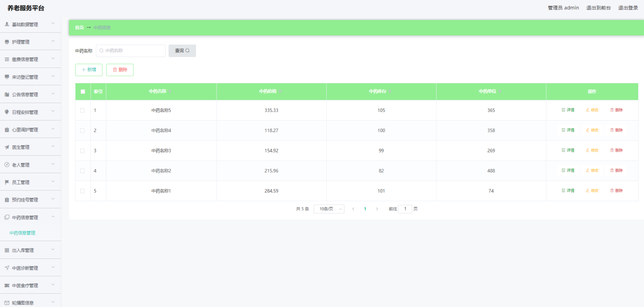The width and height of the screenshot is (644, 307).
Task: Click the 员工管理 flag icon
Action: click(x=7, y=182)
